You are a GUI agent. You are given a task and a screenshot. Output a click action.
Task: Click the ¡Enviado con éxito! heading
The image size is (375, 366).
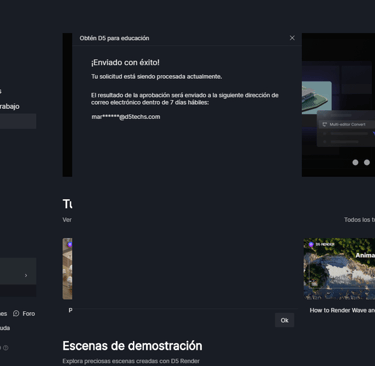point(125,62)
